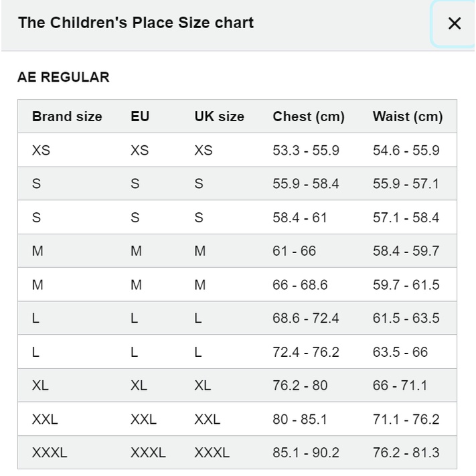
Task: Click the Waist (cm) column header
Action: [407, 116]
